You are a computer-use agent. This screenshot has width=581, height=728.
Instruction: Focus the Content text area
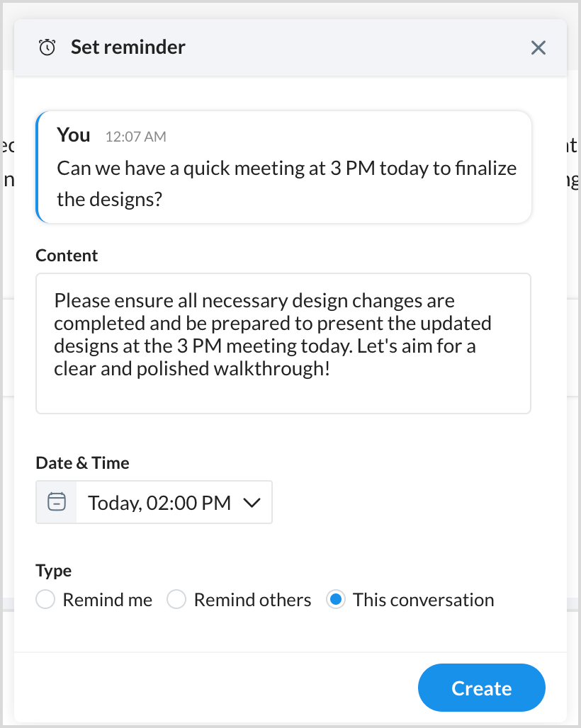pyautogui.click(x=283, y=343)
